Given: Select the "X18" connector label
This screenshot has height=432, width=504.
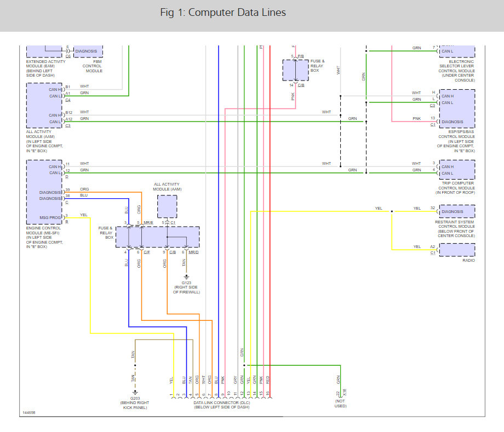Looking at the screenshot, I should [x=345, y=392].
